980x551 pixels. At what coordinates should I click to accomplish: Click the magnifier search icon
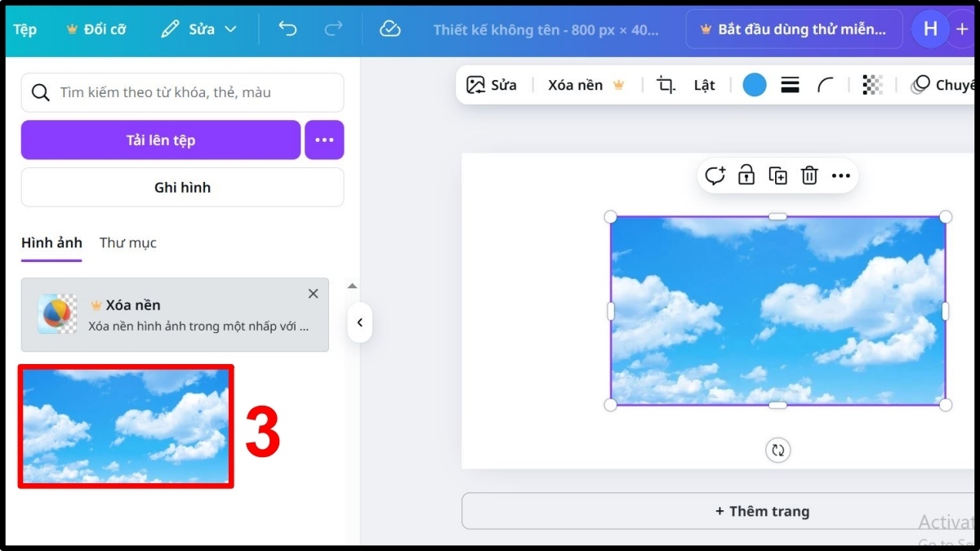coord(40,92)
